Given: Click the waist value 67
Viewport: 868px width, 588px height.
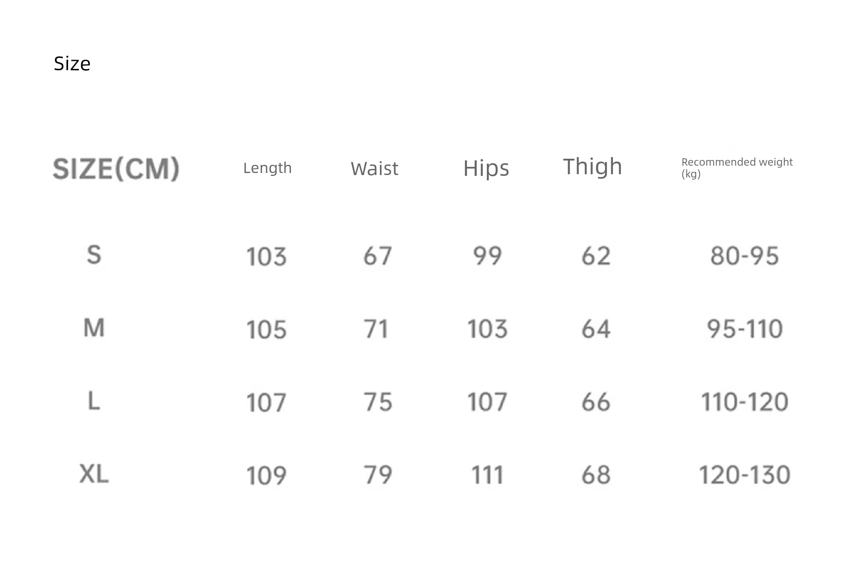Looking at the screenshot, I should 378,256.
